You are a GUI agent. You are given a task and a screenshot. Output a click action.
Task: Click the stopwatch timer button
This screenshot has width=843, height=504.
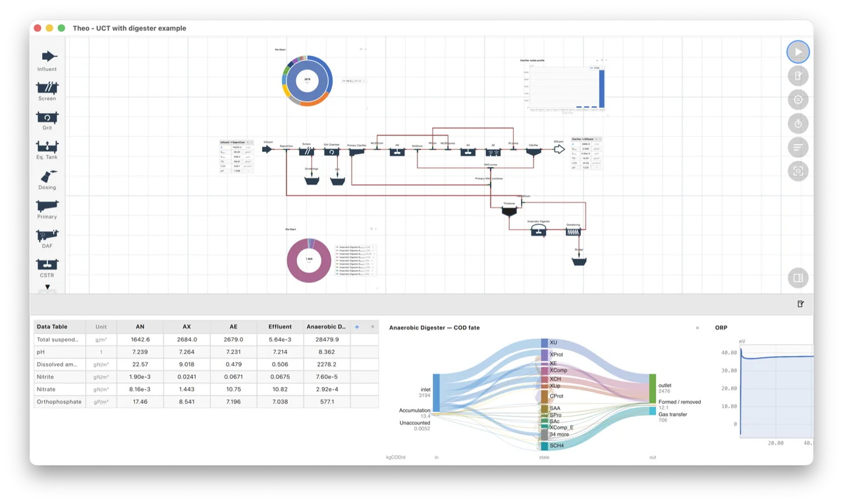(798, 124)
